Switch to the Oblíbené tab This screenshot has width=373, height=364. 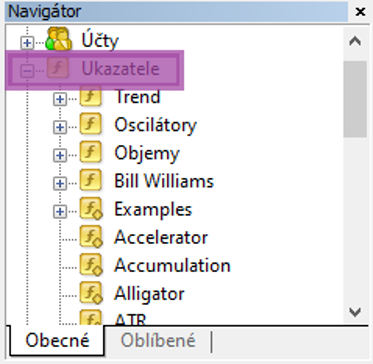pyautogui.click(x=158, y=341)
